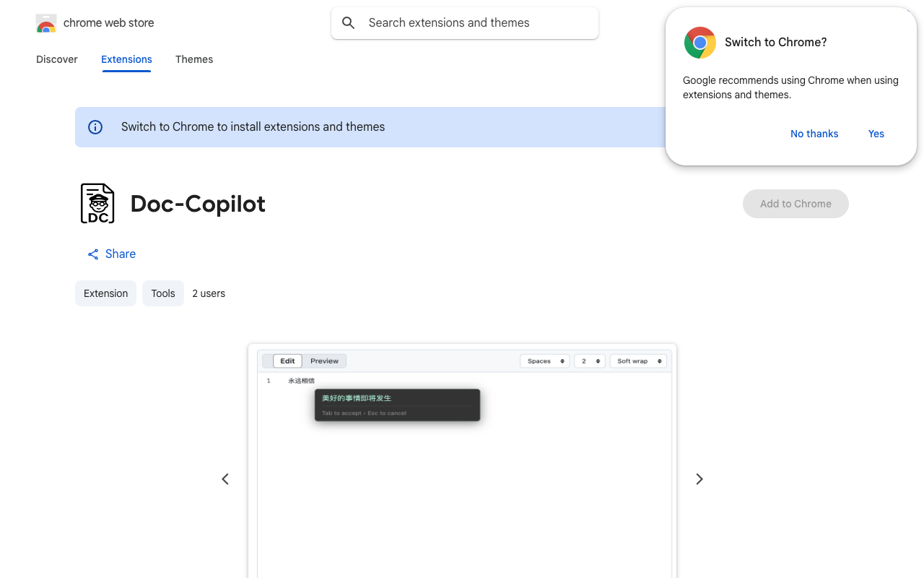Click the Add to Chrome button
This screenshot has height=578, width=924.
(796, 204)
